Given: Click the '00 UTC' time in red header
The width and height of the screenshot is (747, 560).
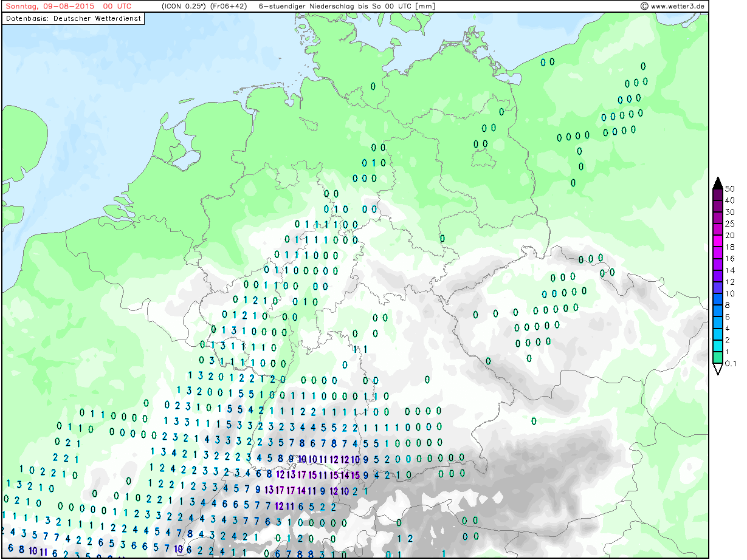Looking at the screenshot, I should [117, 6].
